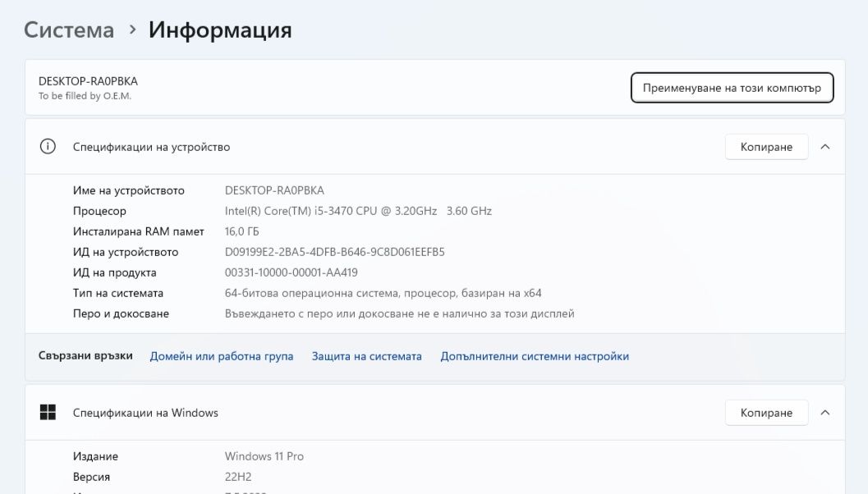Go back to Система breadcrumb
Image resolution: width=868 pixels, height=494 pixels.
tap(69, 30)
